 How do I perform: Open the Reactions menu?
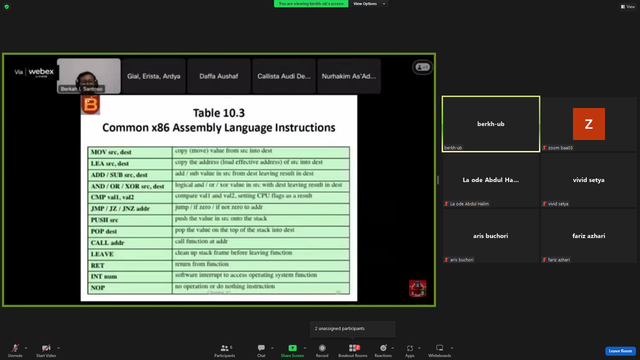383,350
